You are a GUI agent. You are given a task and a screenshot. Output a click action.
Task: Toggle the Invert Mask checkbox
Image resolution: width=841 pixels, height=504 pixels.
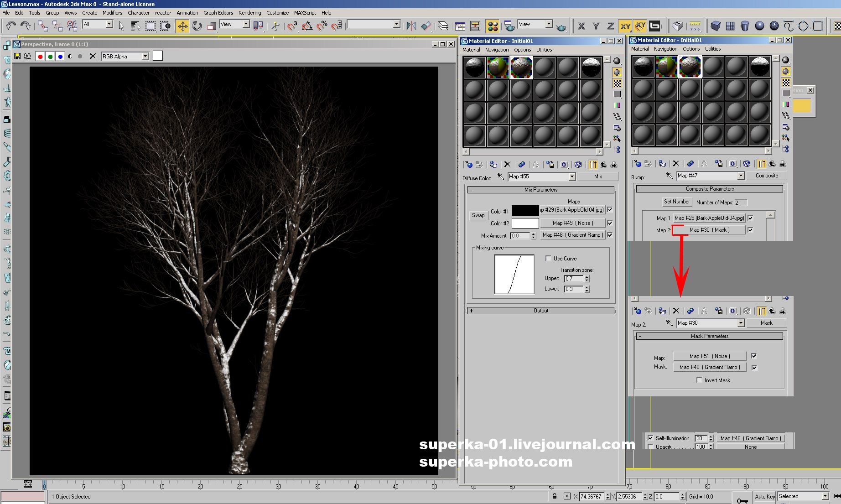(699, 380)
